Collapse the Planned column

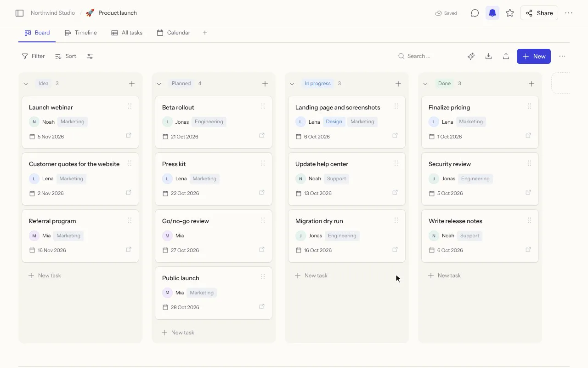pyautogui.click(x=159, y=84)
